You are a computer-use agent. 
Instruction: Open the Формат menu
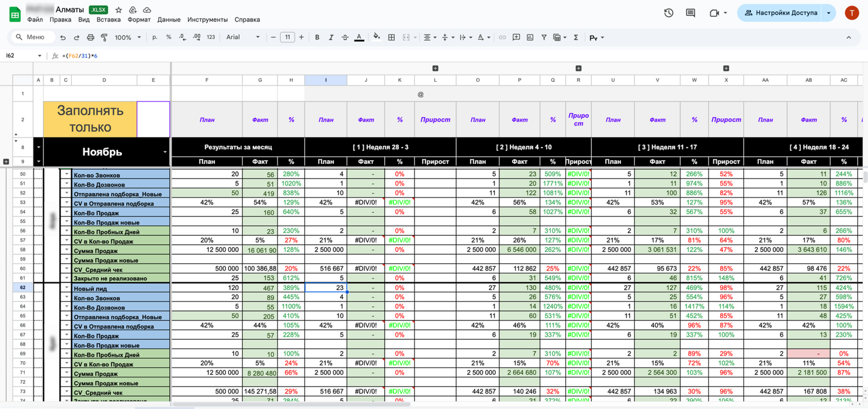point(139,20)
